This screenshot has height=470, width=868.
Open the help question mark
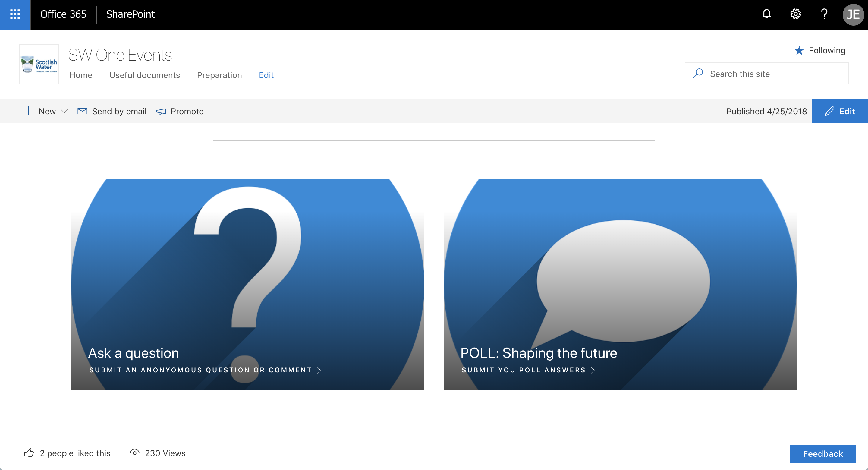[x=824, y=14]
